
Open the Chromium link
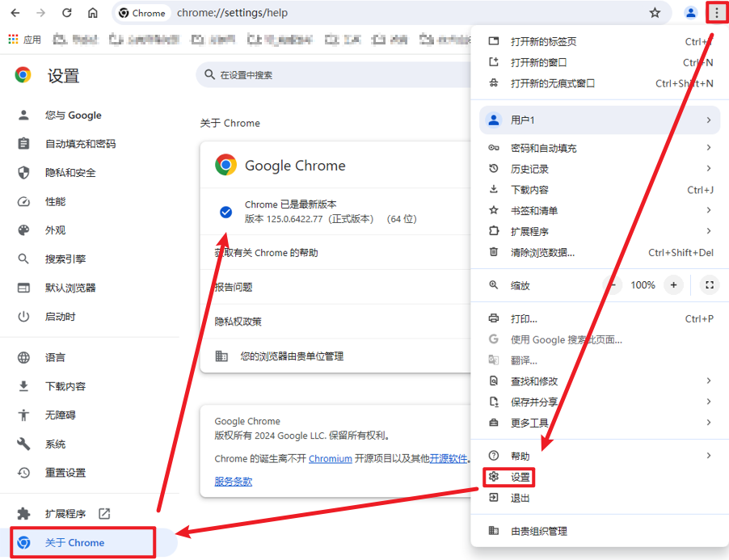click(331, 458)
